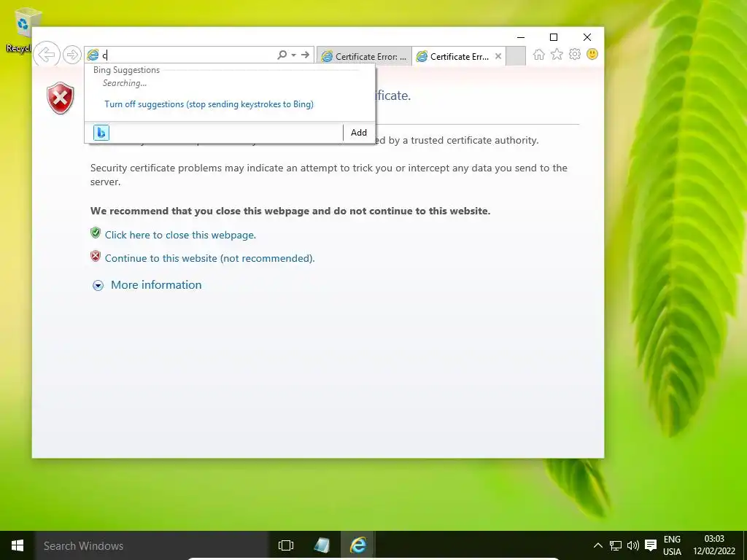
Task: Maximize the Internet Explorer window
Action: [x=554, y=37]
